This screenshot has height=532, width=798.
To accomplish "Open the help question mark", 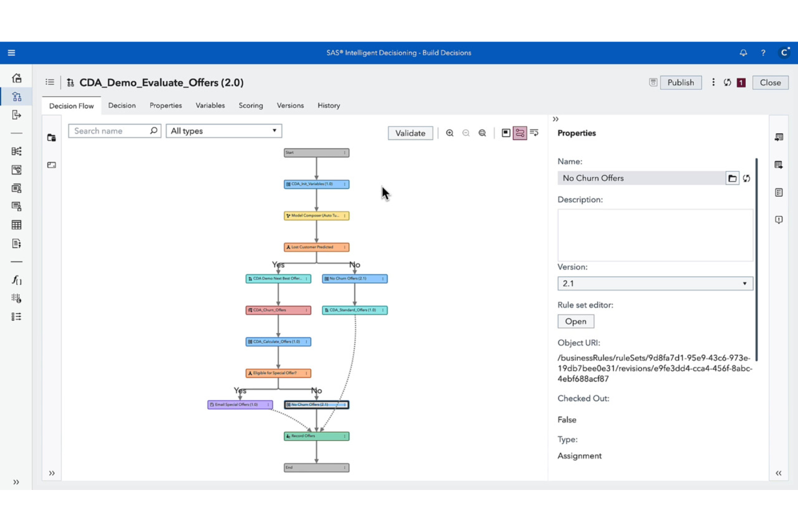I will pyautogui.click(x=763, y=53).
